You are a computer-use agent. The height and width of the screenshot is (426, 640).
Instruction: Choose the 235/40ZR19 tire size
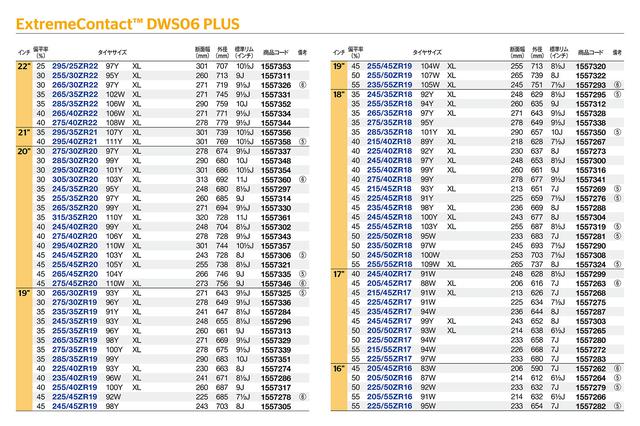(75, 378)
